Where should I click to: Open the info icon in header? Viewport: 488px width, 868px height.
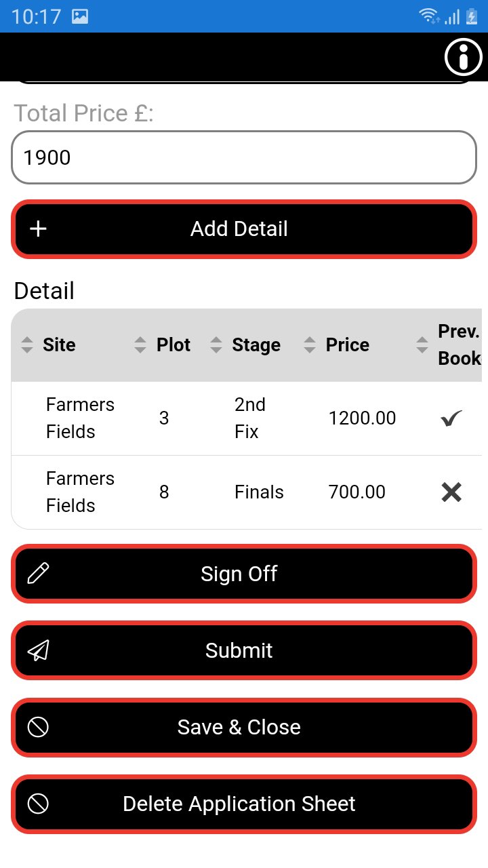pos(464,58)
